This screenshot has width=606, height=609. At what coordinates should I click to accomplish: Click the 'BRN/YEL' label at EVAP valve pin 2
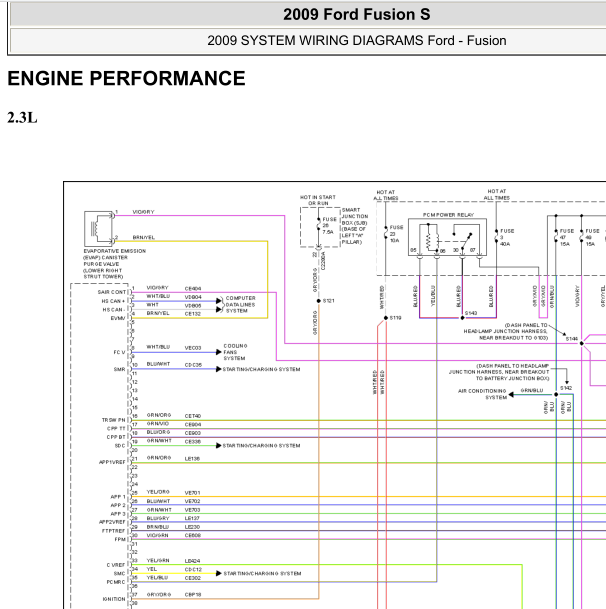[x=143, y=237]
